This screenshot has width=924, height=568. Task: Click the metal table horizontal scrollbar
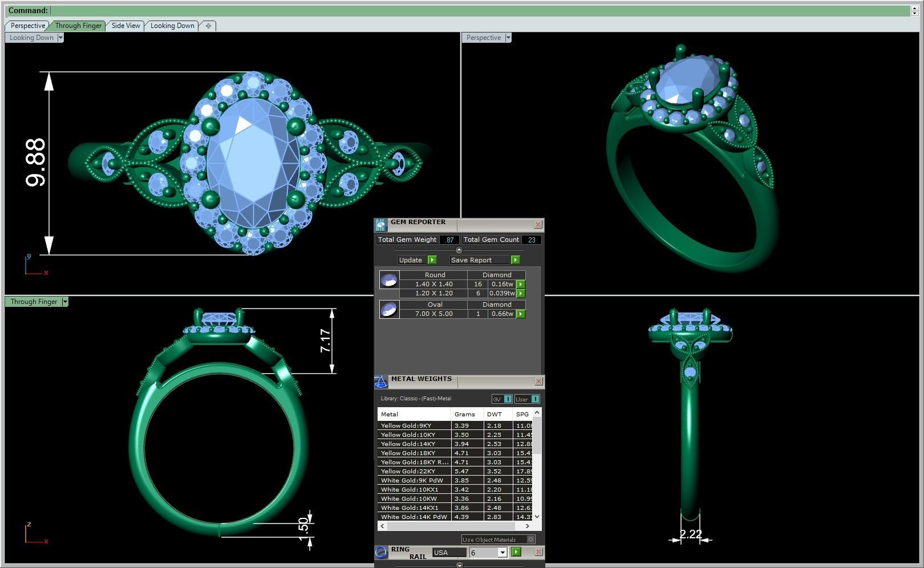click(455, 526)
